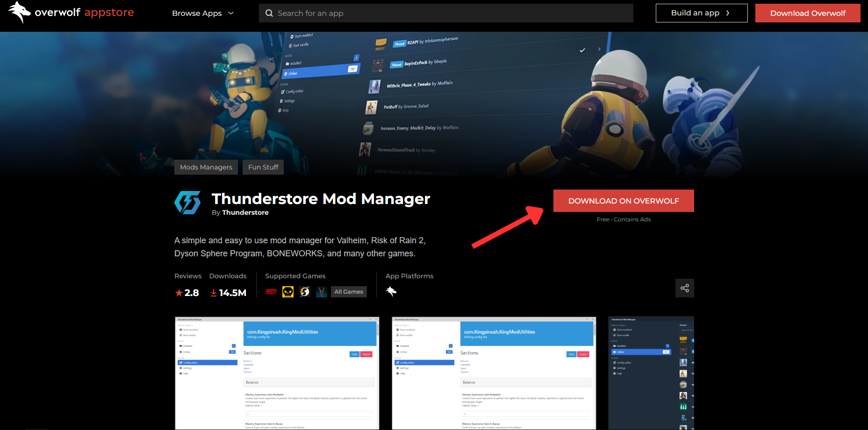The width and height of the screenshot is (868, 430).
Task: Click the "Thunderstore Mod Manager" title text
Action: pyautogui.click(x=321, y=199)
